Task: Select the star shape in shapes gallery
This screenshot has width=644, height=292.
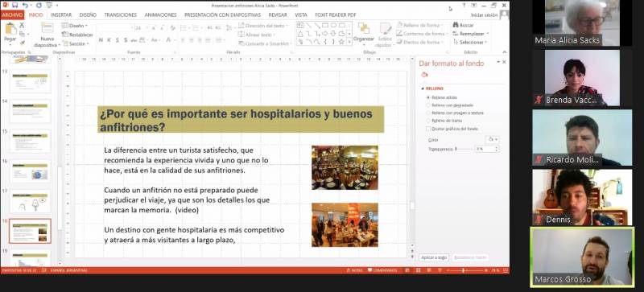Action: coord(341,42)
